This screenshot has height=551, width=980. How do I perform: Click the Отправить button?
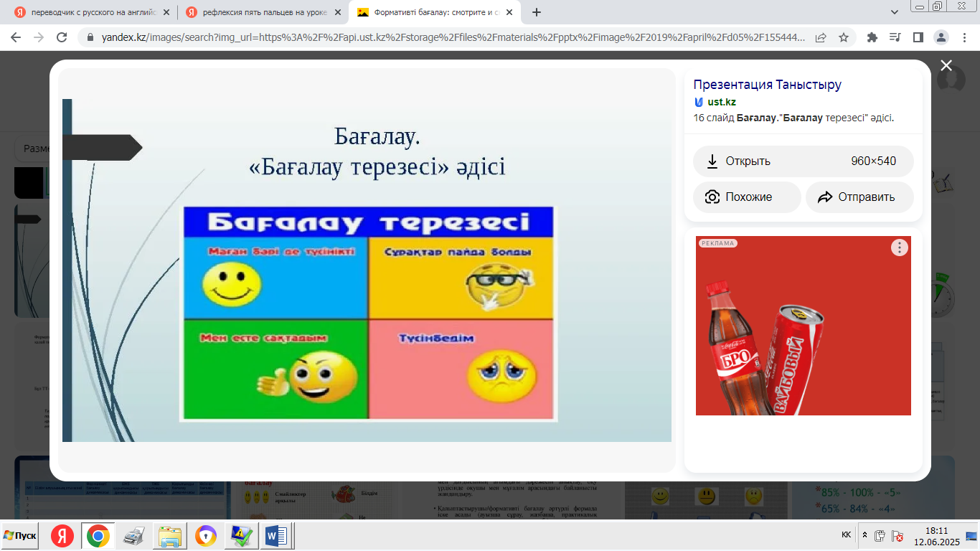(859, 197)
